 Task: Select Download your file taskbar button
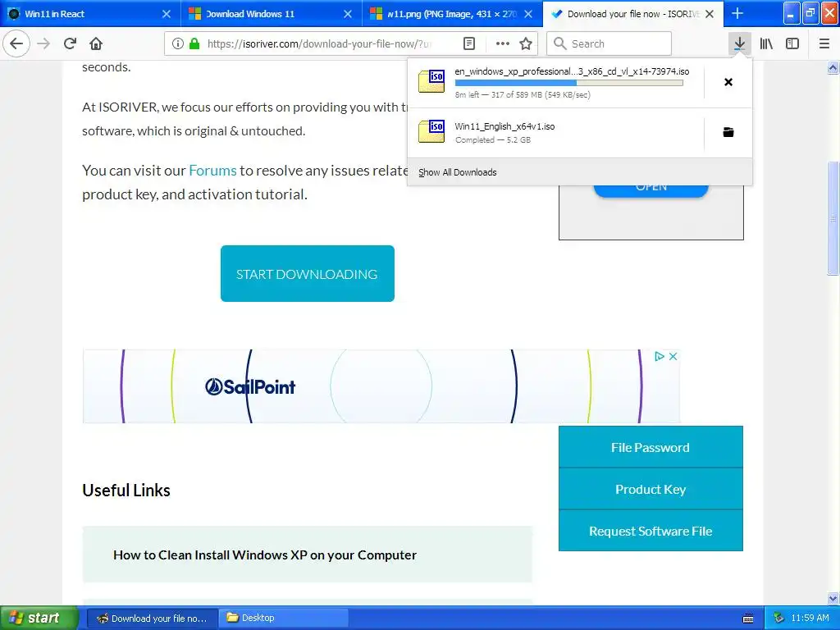(x=153, y=619)
